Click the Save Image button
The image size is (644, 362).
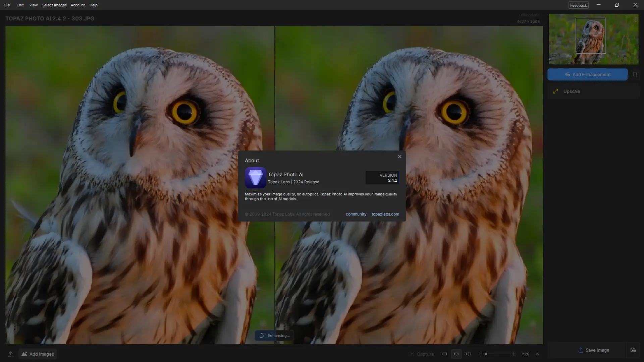coord(593,350)
